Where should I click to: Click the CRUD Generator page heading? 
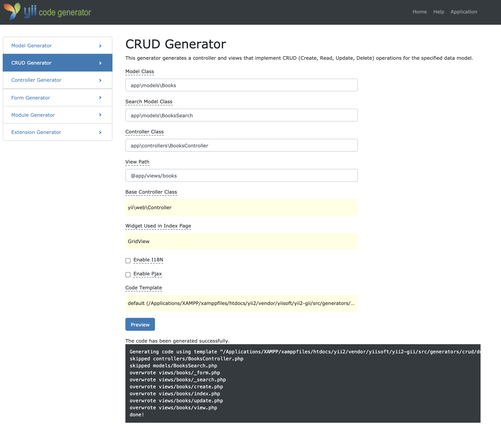[176, 44]
